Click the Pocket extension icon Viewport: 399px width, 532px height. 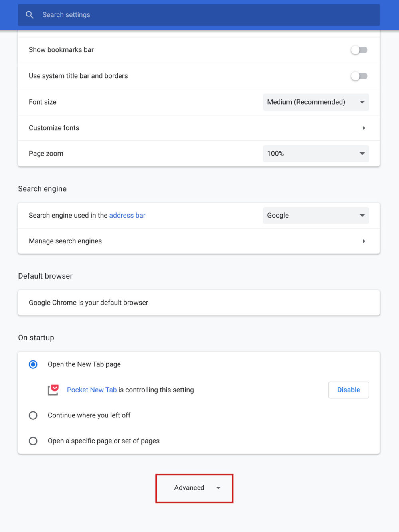[x=53, y=390]
